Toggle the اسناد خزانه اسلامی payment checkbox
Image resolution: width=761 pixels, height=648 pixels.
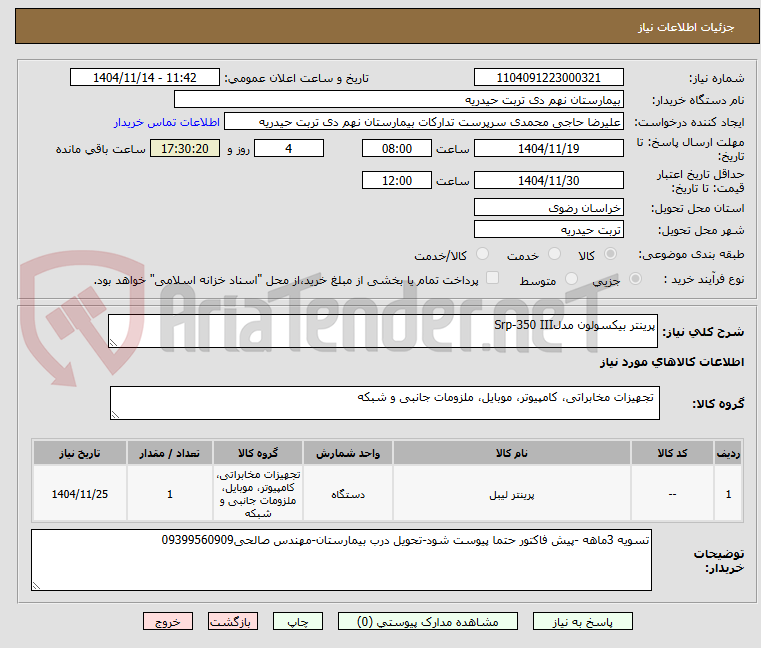click(492, 278)
